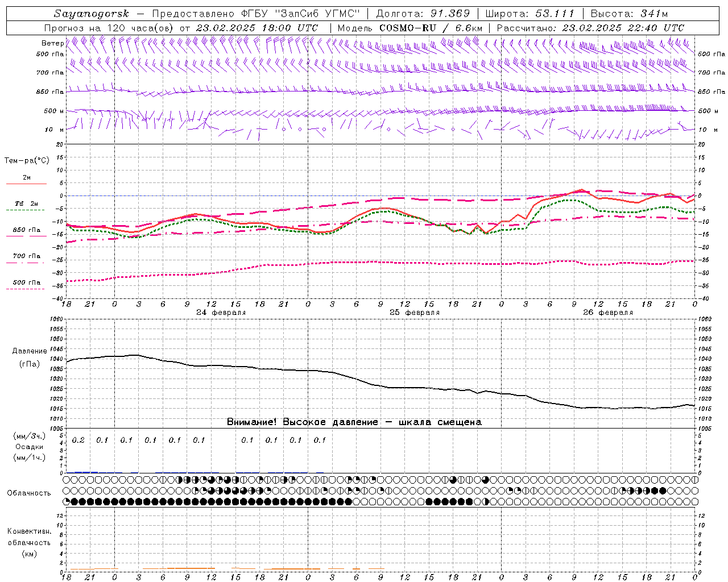
Task: Select the Тем-ра(°C) axis title
Action: pos(27,161)
